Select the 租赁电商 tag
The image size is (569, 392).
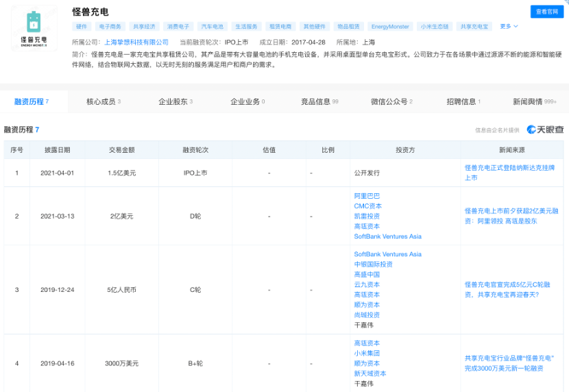tap(280, 27)
